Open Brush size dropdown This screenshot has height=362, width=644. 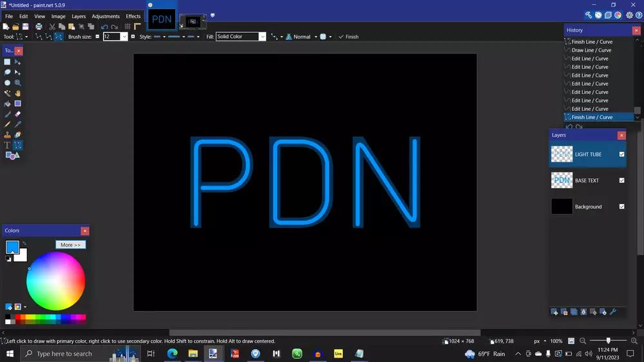point(124,37)
